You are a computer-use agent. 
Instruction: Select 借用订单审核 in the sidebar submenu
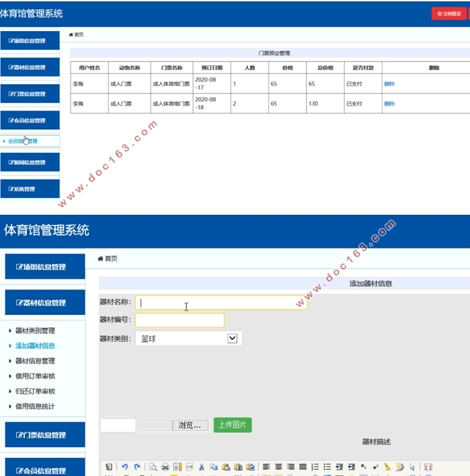click(35, 376)
